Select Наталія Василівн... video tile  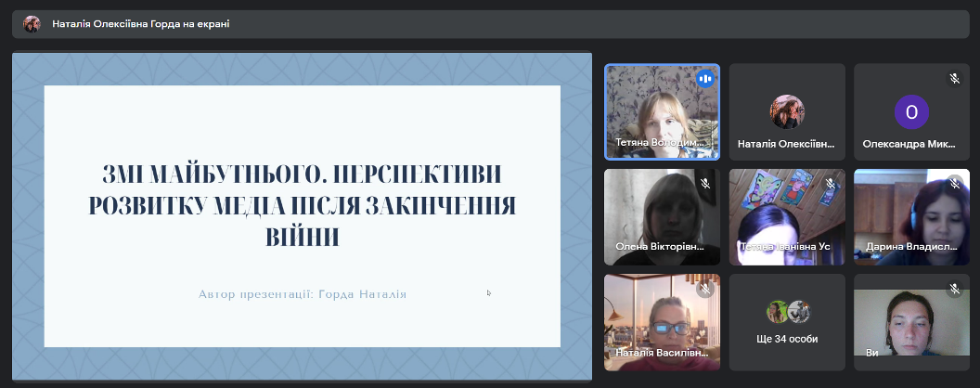pos(662,322)
